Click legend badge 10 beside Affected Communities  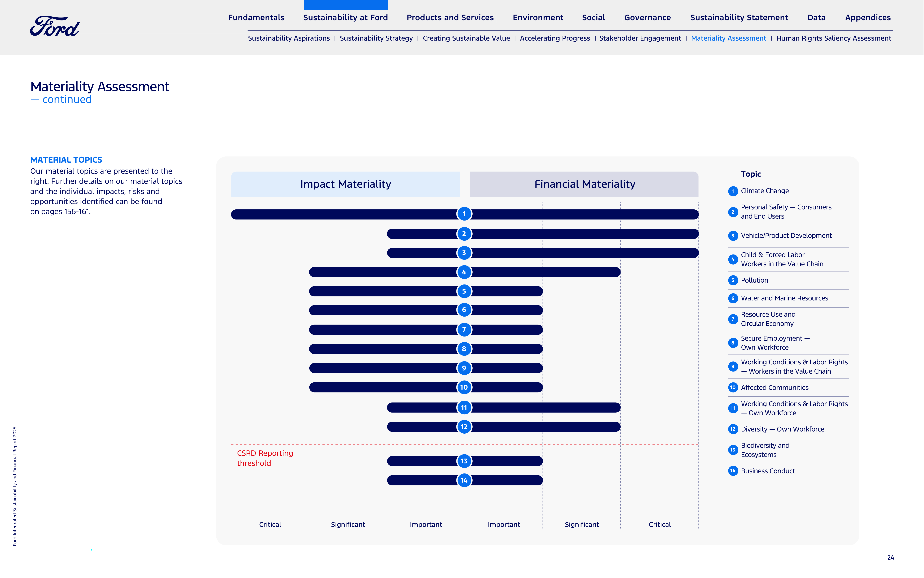pos(733,388)
